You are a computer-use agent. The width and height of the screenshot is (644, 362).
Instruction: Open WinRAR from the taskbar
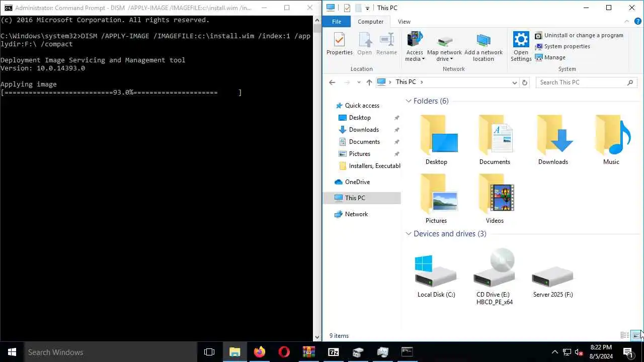(308, 352)
